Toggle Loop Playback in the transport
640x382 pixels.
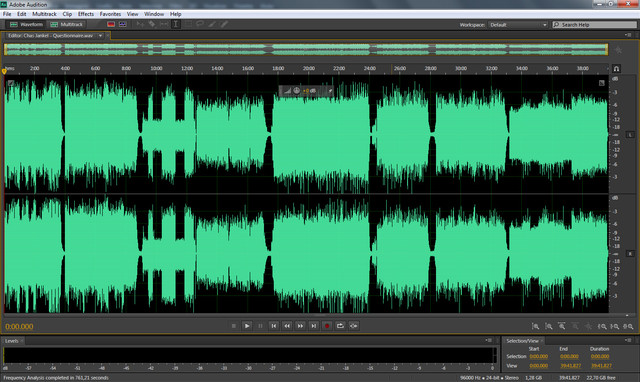[340, 326]
